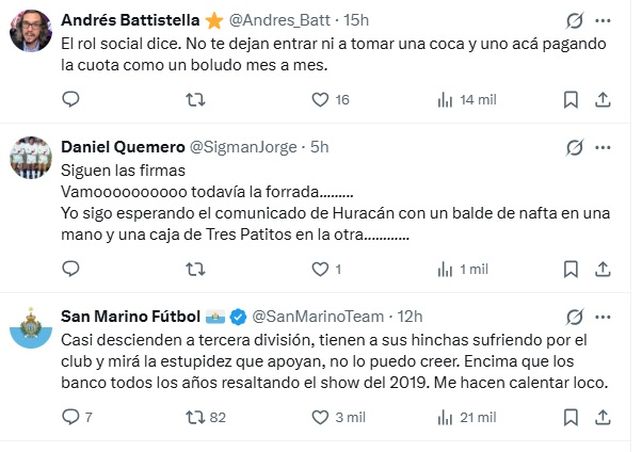Like Andrés Battistella's tweet with 16 likes
The image size is (642, 452).
tap(320, 99)
